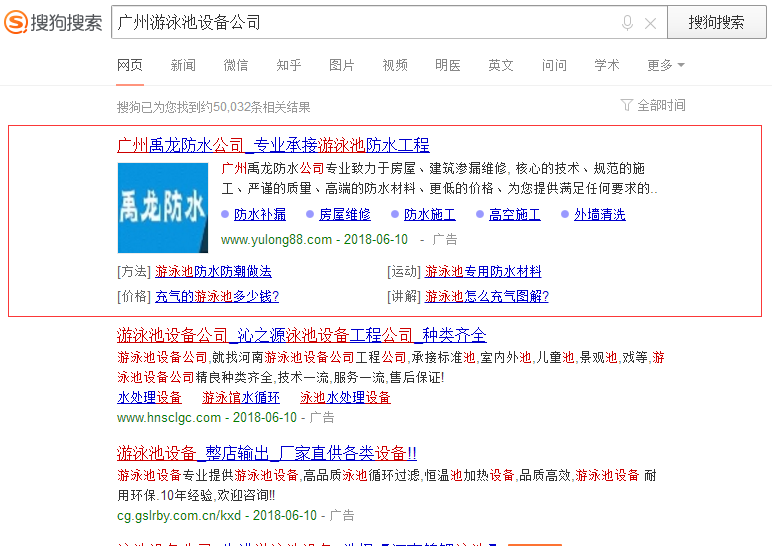
Task: Open the 游泳馆水循环 sublink
Action: [241, 397]
